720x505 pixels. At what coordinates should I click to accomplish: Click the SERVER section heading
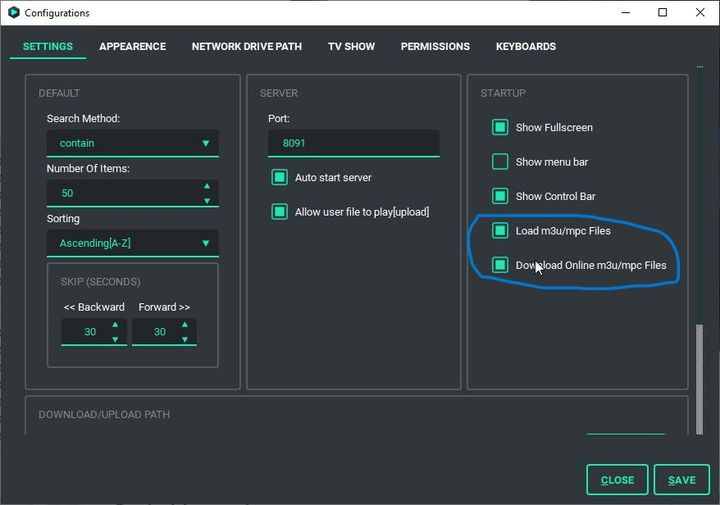coord(279,93)
